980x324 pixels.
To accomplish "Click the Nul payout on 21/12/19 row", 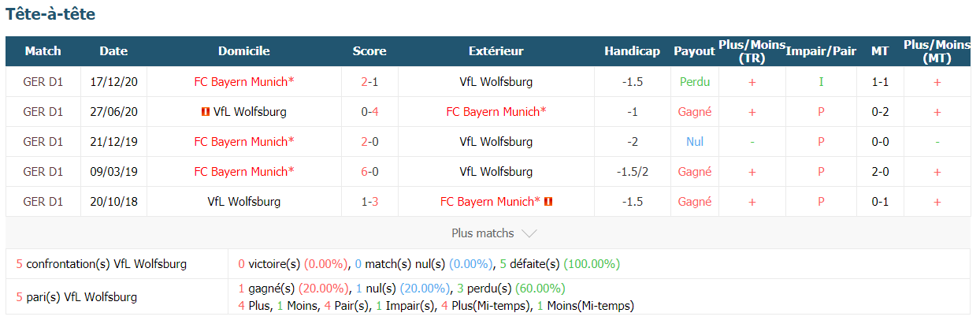I will (694, 142).
